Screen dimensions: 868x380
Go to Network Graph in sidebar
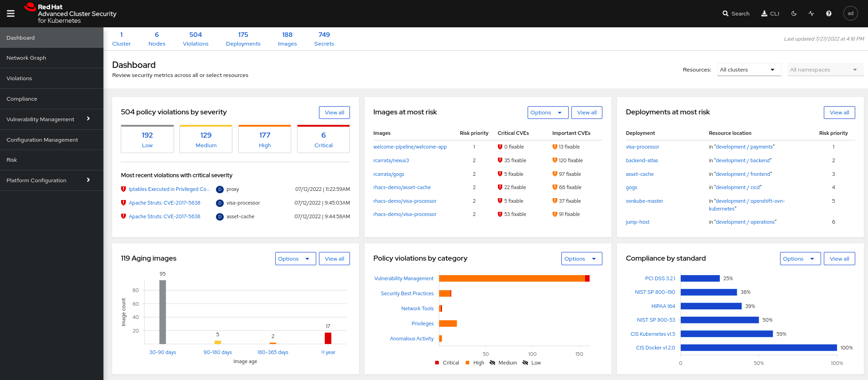click(x=26, y=58)
